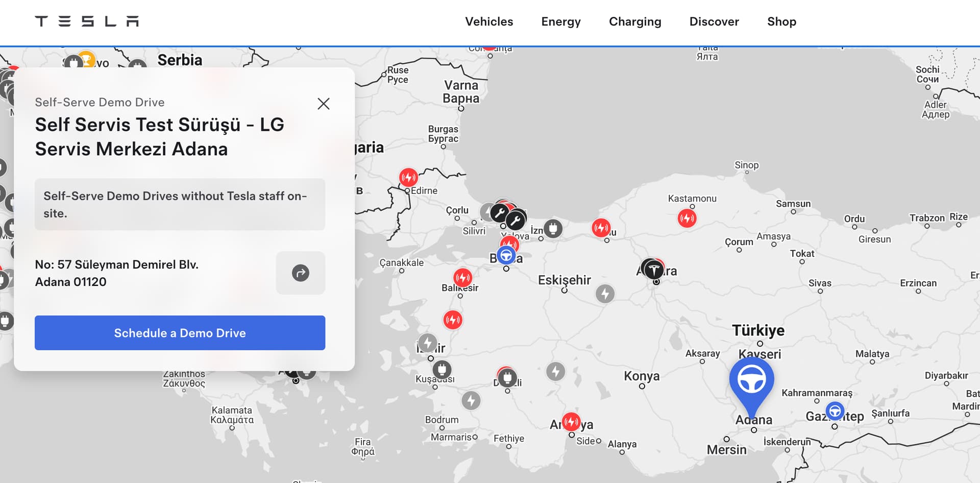Select the gray charger marker northwest of Konya
Image resolution: width=980 pixels, height=483 pixels.
(x=556, y=371)
